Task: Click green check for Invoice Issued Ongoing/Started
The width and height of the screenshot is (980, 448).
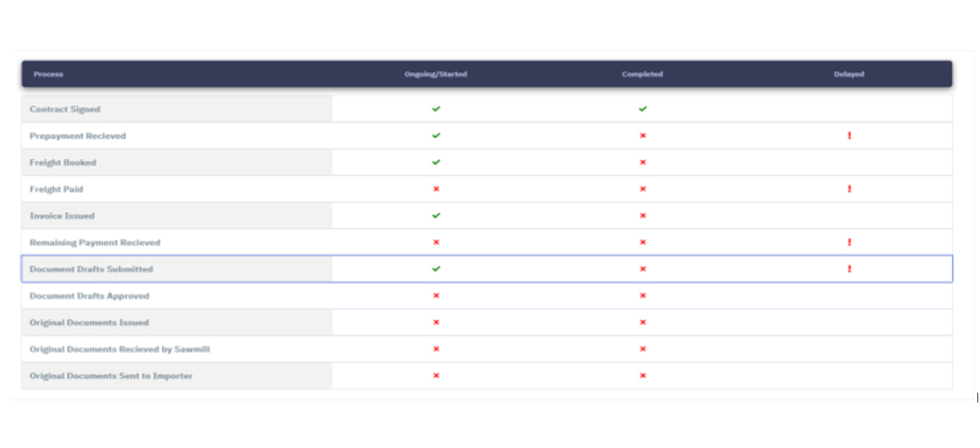Action: pos(436,215)
